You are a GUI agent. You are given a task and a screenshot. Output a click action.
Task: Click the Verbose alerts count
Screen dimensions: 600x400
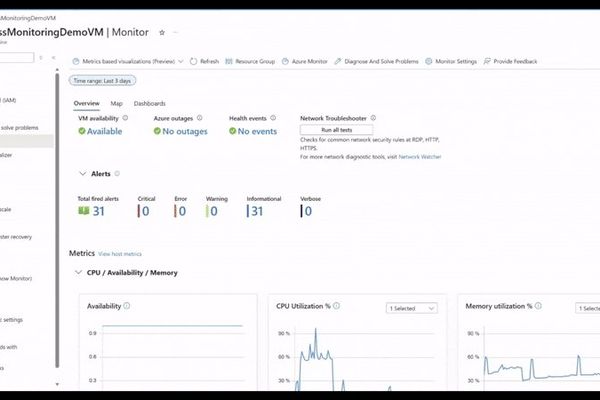tap(307, 211)
